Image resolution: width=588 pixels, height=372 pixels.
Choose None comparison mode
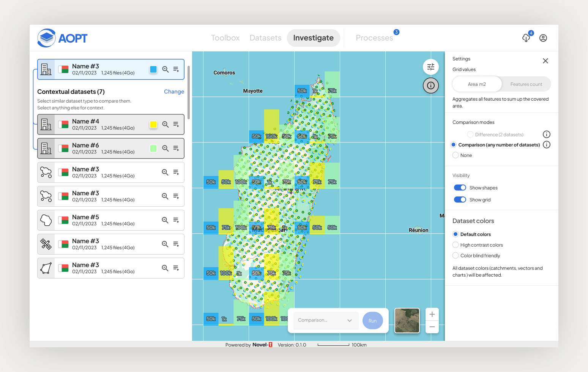[456, 155]
